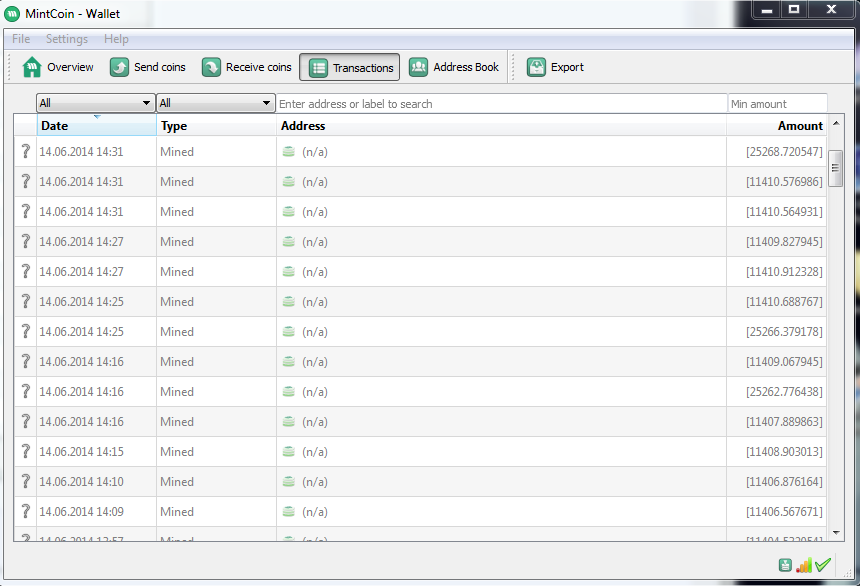This screenshot has width=860, height=586.
Task: Sort transactions by Address column
Action: point(501,126)
